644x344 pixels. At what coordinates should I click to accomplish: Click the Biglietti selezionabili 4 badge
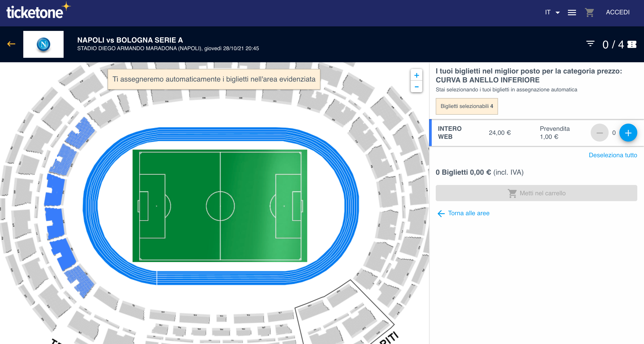click(x=466, y=106)
